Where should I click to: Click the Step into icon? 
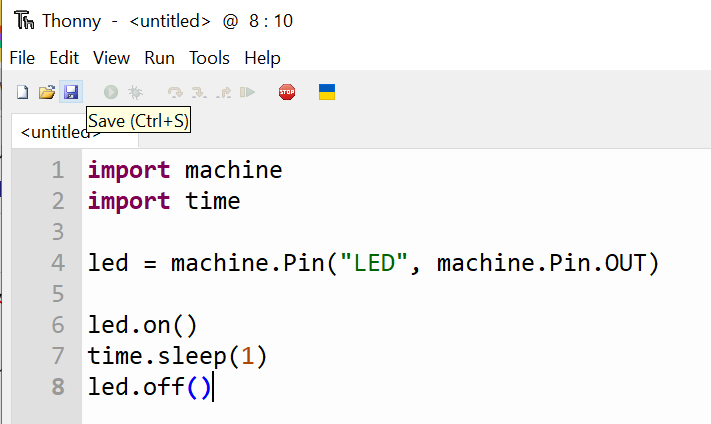199,93
